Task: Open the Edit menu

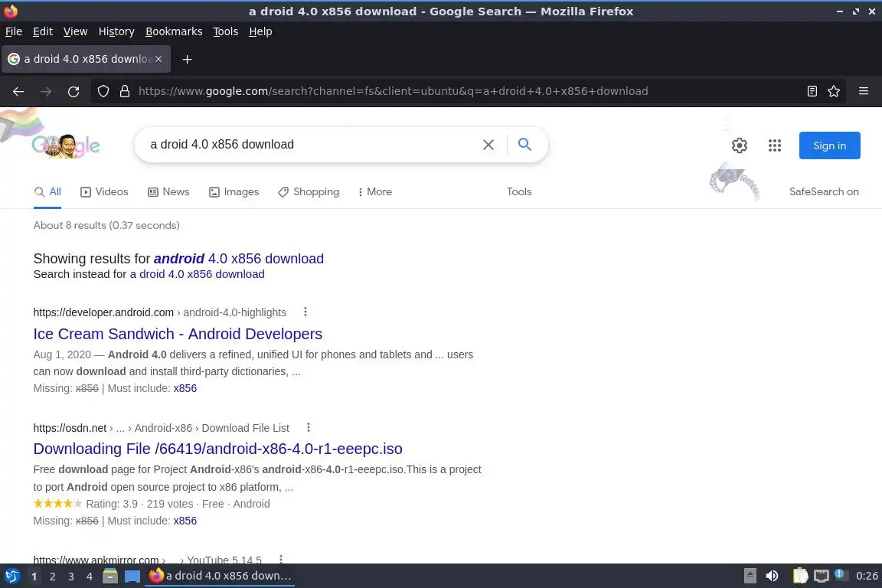Action: tap(43, 31)
